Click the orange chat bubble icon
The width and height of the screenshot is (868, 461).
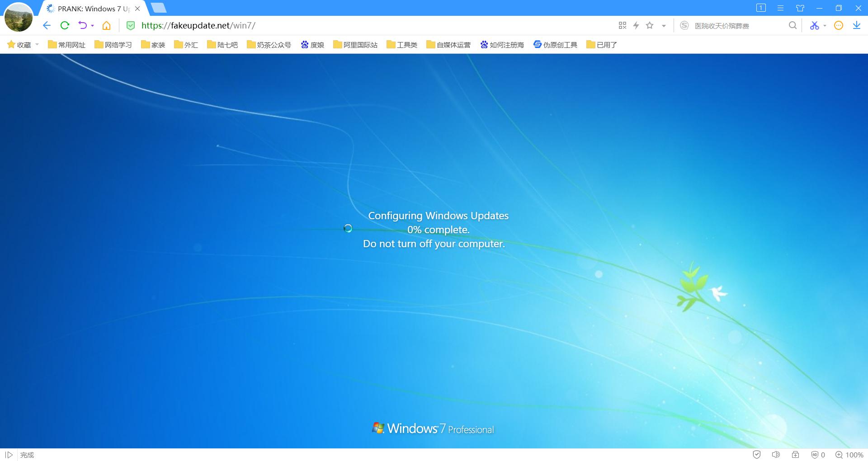(x=839, y=25)
